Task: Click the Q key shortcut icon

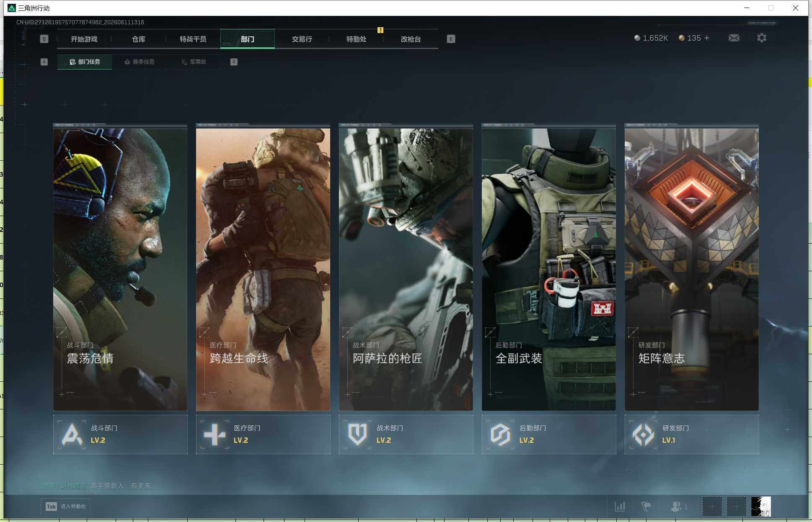Action: (x=44, y=39)
